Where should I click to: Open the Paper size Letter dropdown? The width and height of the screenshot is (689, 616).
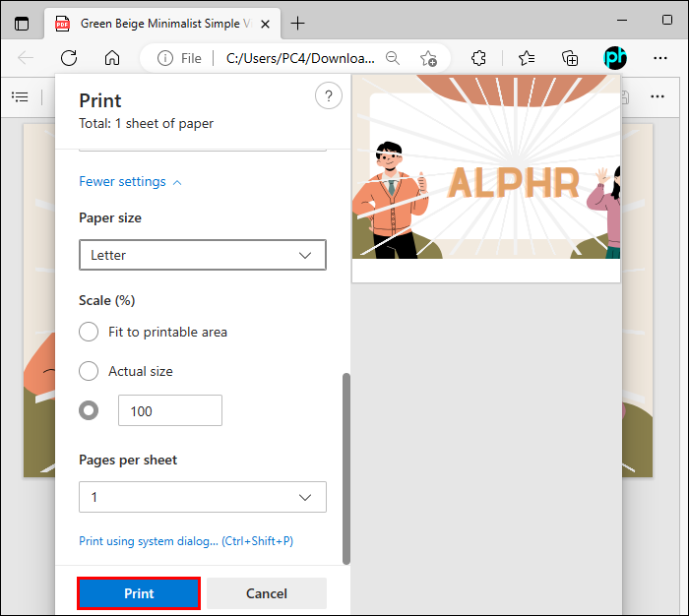tap(203, 255)
